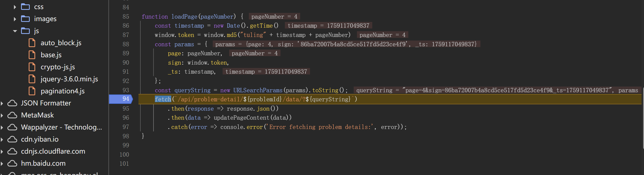The width and height of the screenshot is (644, 175).
Task: Select the hm.baidu.com tree entry
Action: (43, 163)
